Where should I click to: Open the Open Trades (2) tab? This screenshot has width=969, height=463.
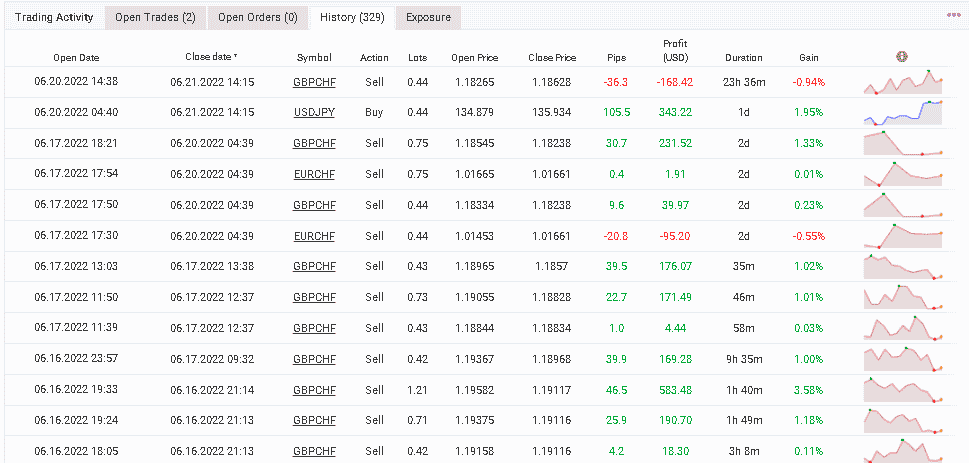(x=155, y=17)
